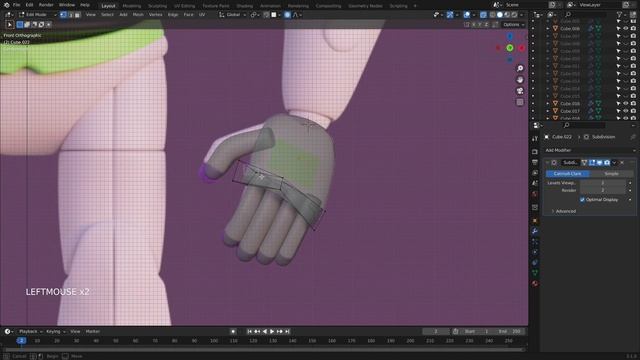
Task: Hide Cube.016 with eye icon
Action: [626, 104]
